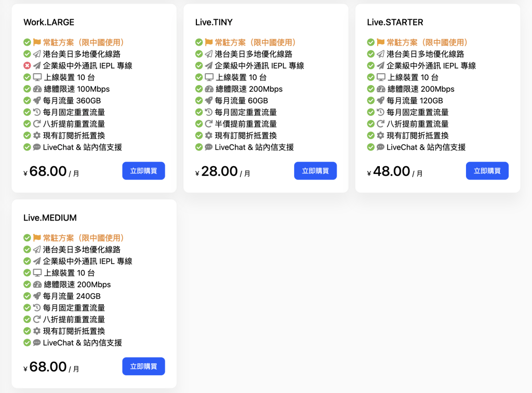Click the history clock icon in Live.STARTER

tap(380, 112)
